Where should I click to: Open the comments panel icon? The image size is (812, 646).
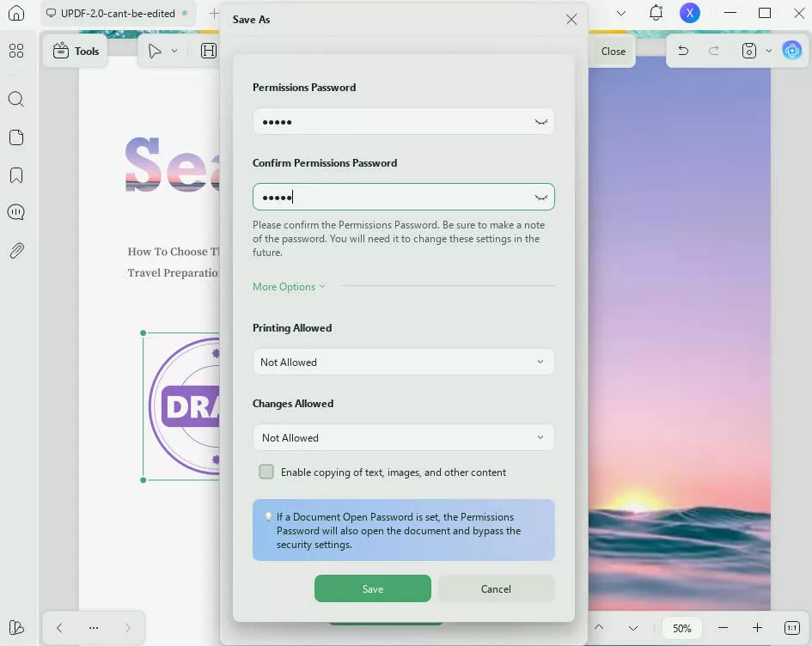pyautogui.click(x=15, y=212)
